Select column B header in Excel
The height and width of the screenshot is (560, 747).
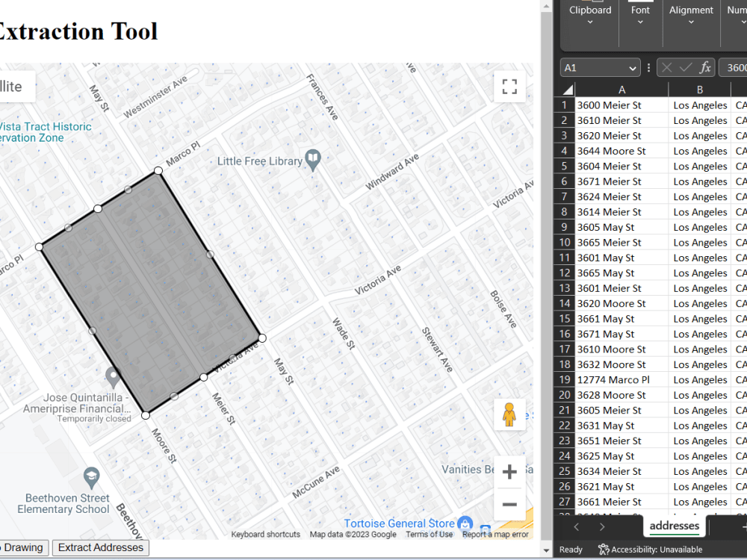point(699,90)
